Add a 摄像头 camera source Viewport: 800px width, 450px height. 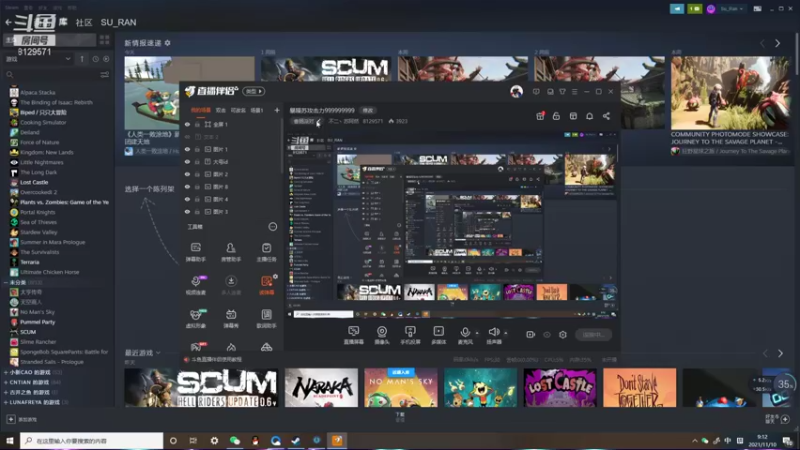[382, 335]
